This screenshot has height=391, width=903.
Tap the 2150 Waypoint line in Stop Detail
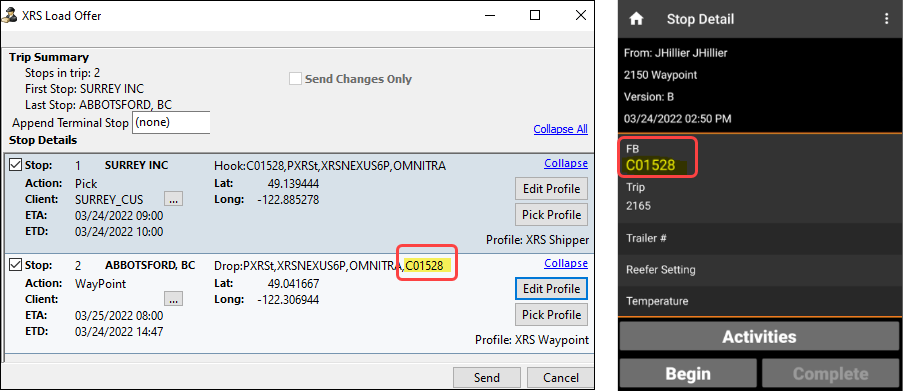tap(661, 75)
